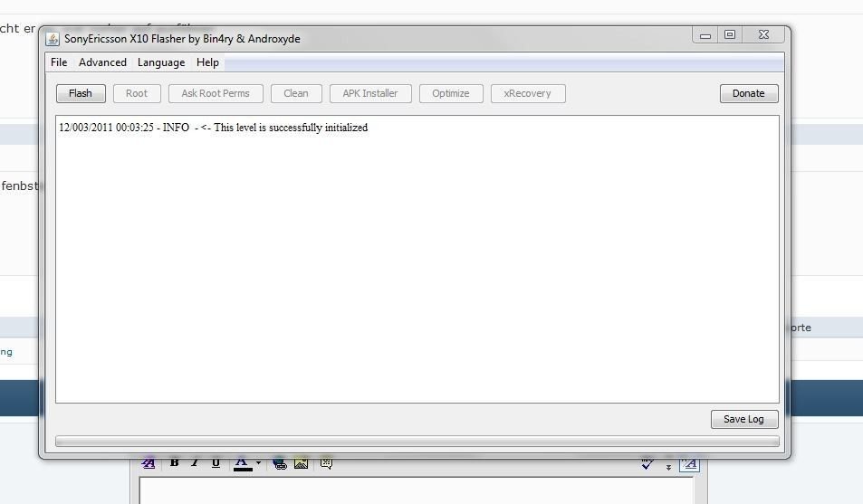This screenshot has width=863, height=504.
Task: Insert an image in the forum editor
Action: [x=301, y=463]
